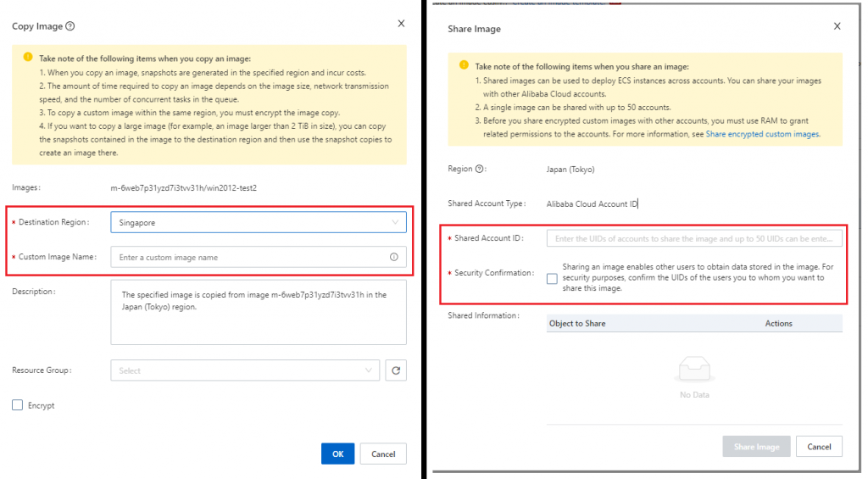
Task: Close the Share Image dialog
Action: coord(837,26)
